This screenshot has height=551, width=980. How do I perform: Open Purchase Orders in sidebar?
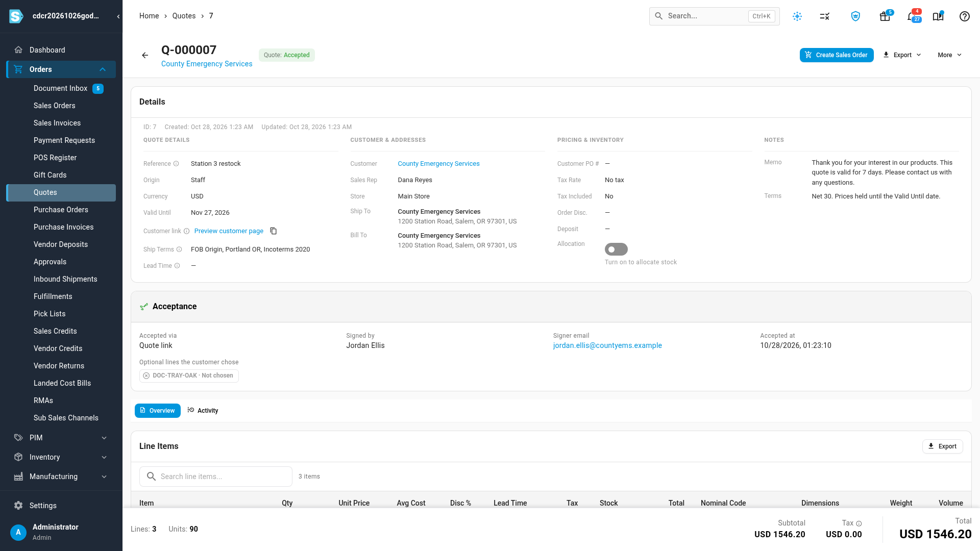tap(61, 210)
